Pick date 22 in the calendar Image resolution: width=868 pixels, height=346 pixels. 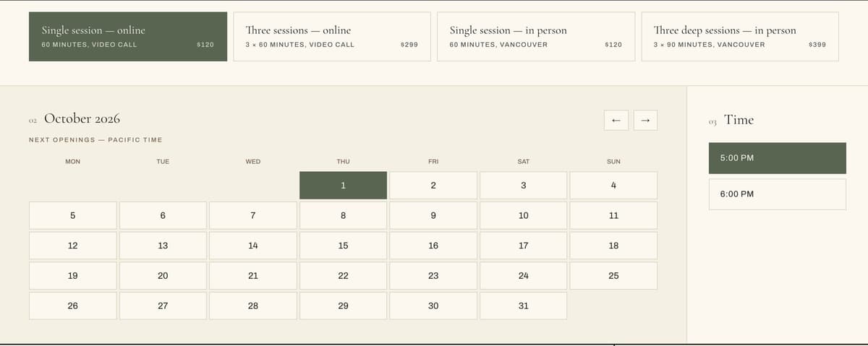(343, 276)
